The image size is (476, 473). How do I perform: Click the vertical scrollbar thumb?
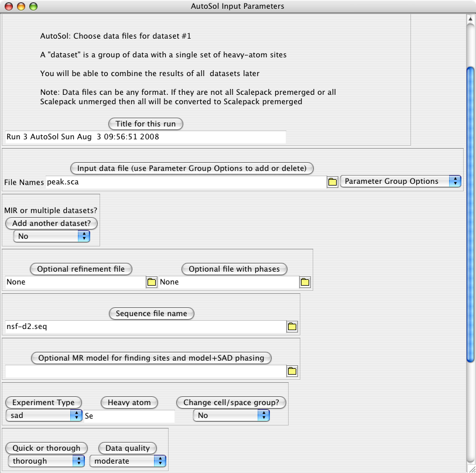pos(470,214)
